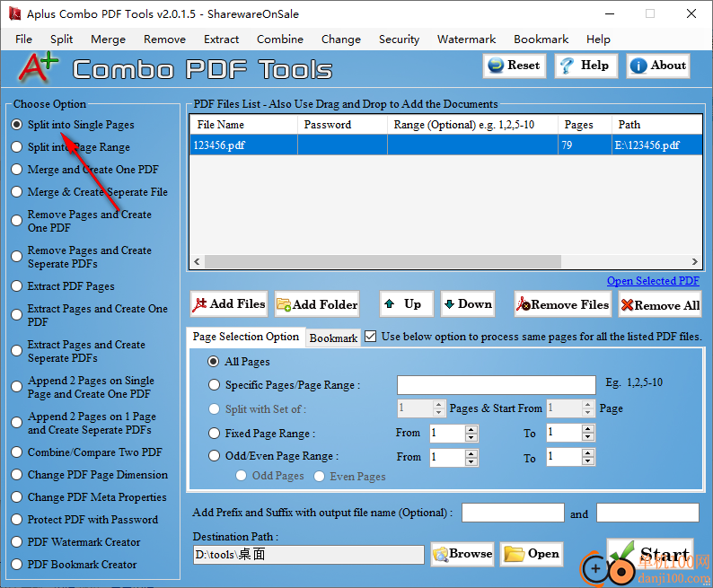Open the Bookmark menu
The width and height of the screenshot is (713, 588).
(x=541, y=39)
